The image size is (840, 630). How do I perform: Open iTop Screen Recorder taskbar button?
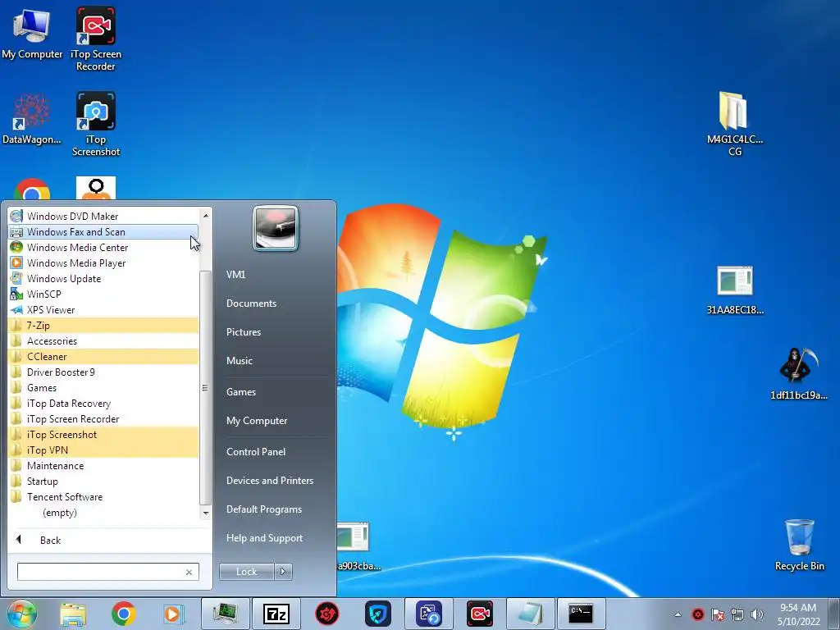tap(479, 614)
